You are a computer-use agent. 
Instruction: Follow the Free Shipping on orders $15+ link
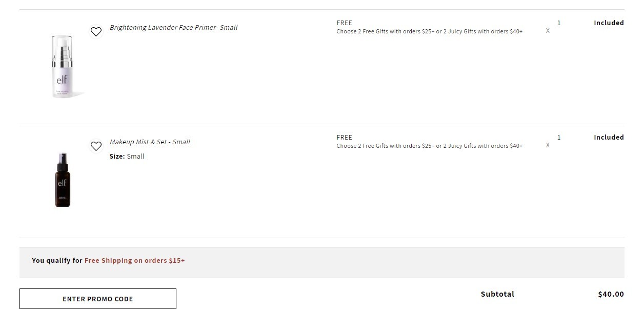(x=135, y=260)
